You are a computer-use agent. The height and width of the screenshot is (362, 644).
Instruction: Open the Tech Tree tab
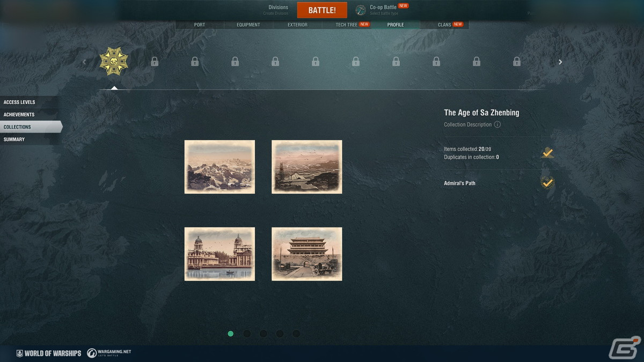(x=347, y=25)
